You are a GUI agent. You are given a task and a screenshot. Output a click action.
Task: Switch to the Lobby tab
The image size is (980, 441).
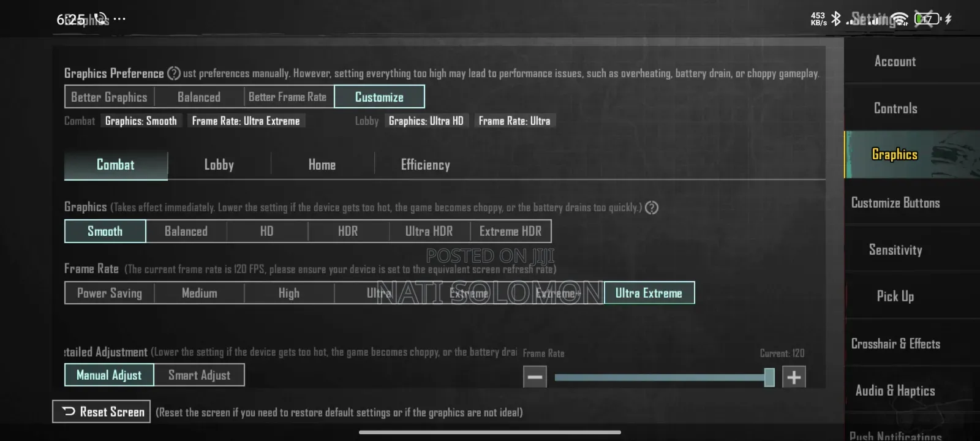(219, 165)
